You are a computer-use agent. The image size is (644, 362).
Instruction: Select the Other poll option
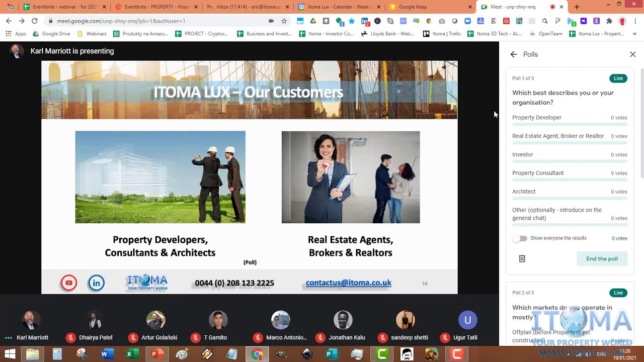tap(570, 217)
